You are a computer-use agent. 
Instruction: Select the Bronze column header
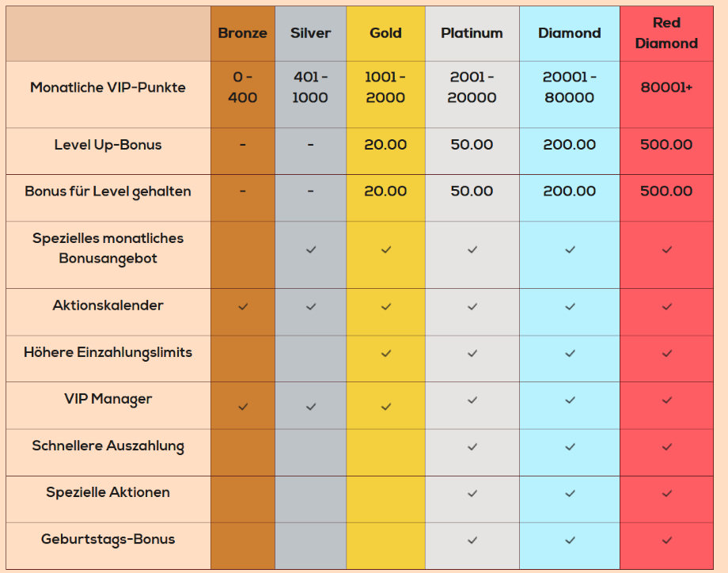click(242, 33)
